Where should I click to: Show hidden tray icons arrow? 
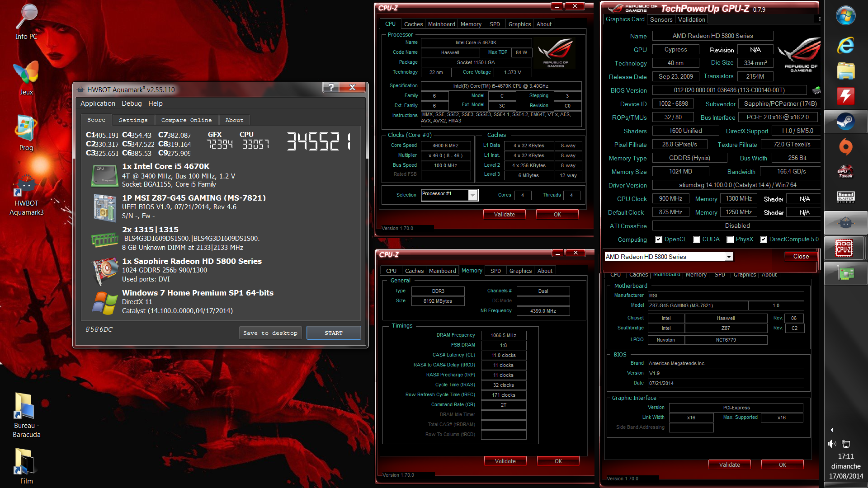click(x=832, y=430)
